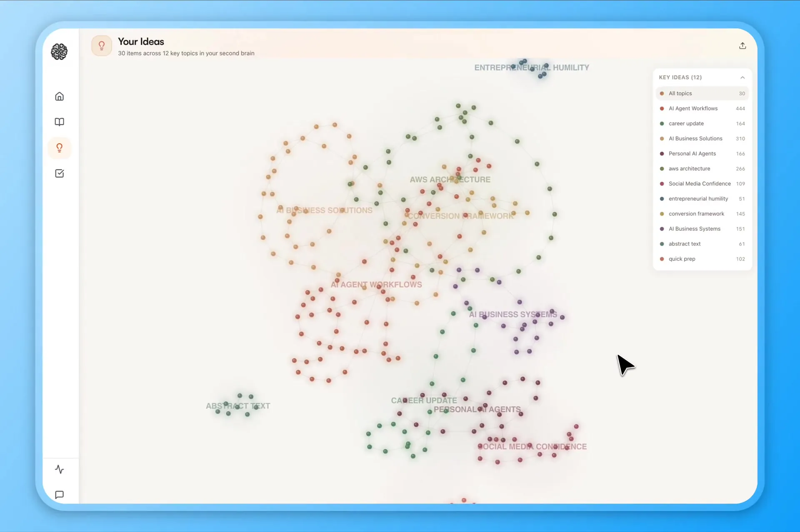Click the AI Business Systems color dot

pos(662,229)
